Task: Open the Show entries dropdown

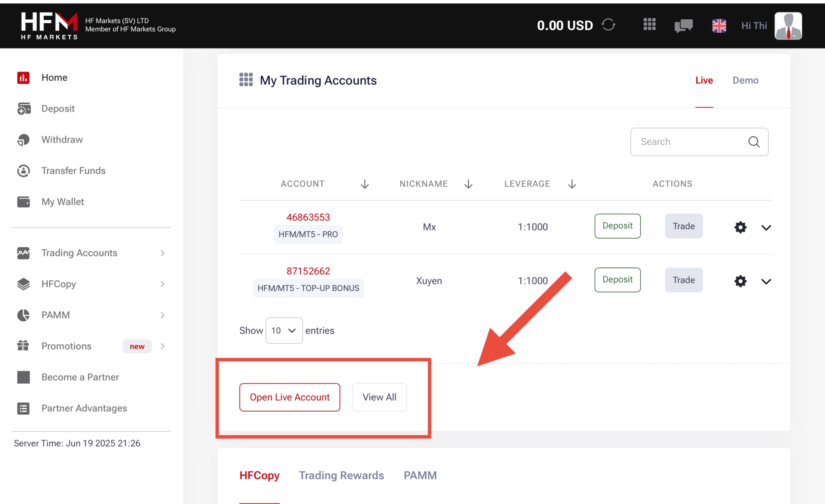Action: [x=284, y=331]
